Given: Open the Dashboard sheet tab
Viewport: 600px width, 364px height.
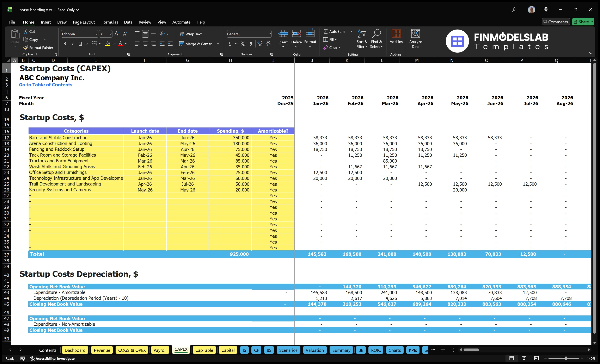Looking at the screenshot, I should [x=75, y=350].
